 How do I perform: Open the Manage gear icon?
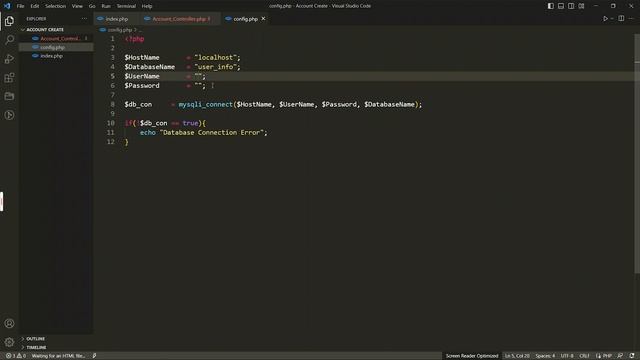click(9, 342)
